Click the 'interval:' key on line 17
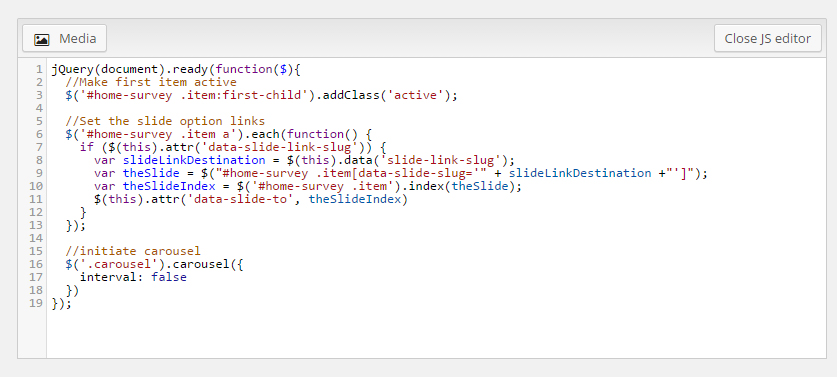Screen dimensions: 837x377 coord(112,278)
